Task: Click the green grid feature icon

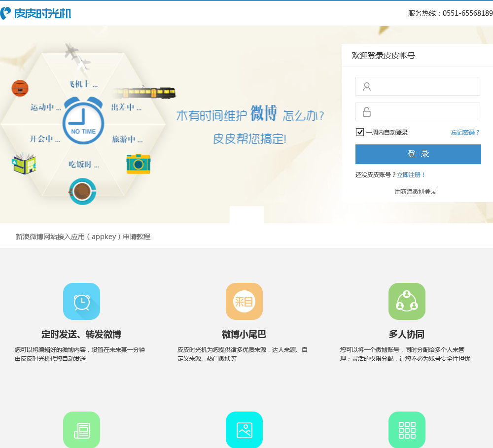Action: (x=407, y=430)
